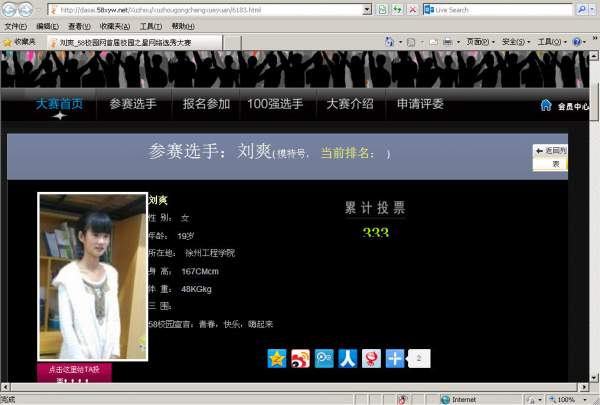The image size is (600, 405).
Task: Share to Renren with the blue 人 icon
Action: (x=347, y=359)
